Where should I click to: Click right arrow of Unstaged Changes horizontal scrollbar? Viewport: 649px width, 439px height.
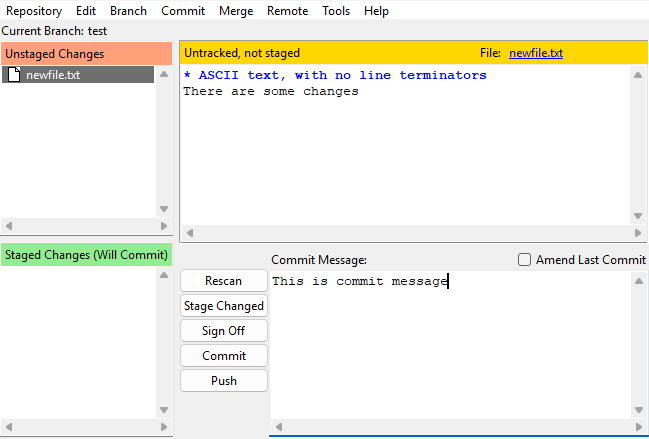pos(164,226)
